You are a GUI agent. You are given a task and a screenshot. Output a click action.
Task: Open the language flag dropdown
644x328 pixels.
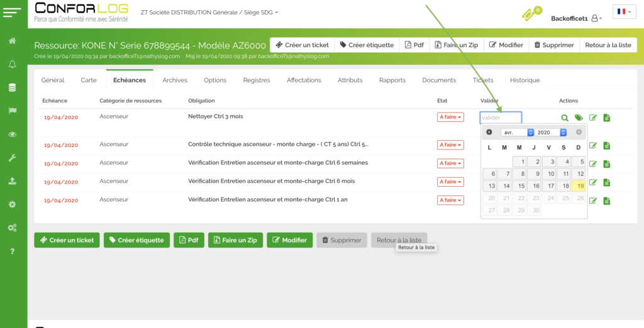tap(625, 12)
